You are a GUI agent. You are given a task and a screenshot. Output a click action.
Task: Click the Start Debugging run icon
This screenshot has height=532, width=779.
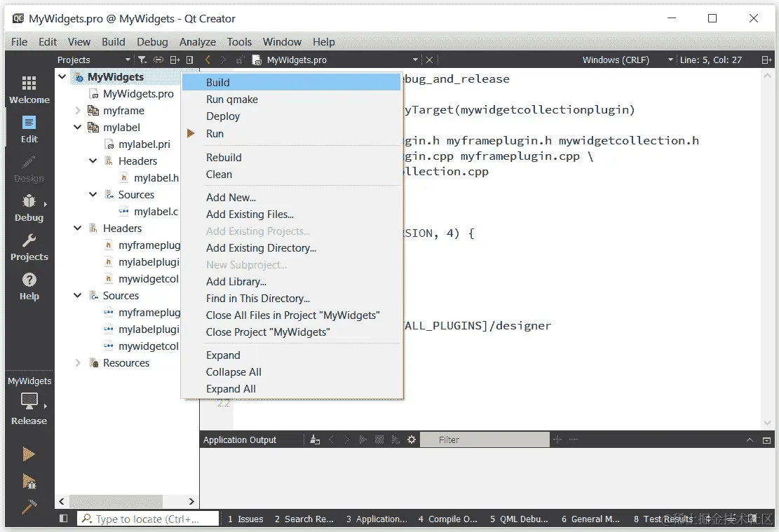[x=29, y=481]
